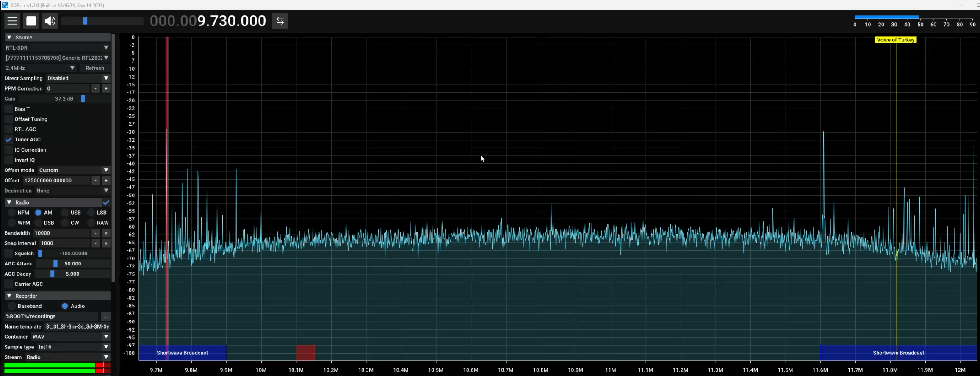980x376 pixels.
Task: Click the tuning mode swap arrows icon
Action: coord(280,21)
